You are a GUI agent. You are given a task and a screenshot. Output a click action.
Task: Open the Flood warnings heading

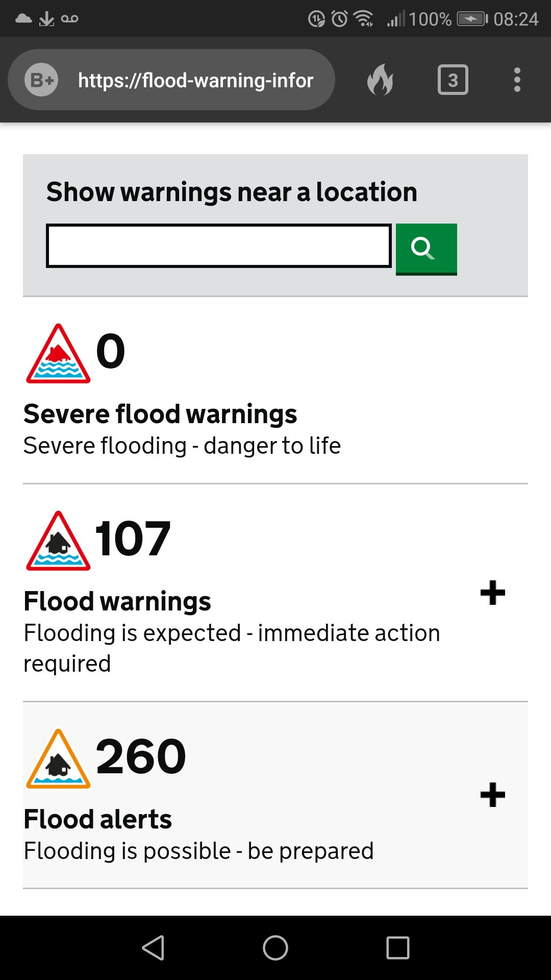(117, 601)
